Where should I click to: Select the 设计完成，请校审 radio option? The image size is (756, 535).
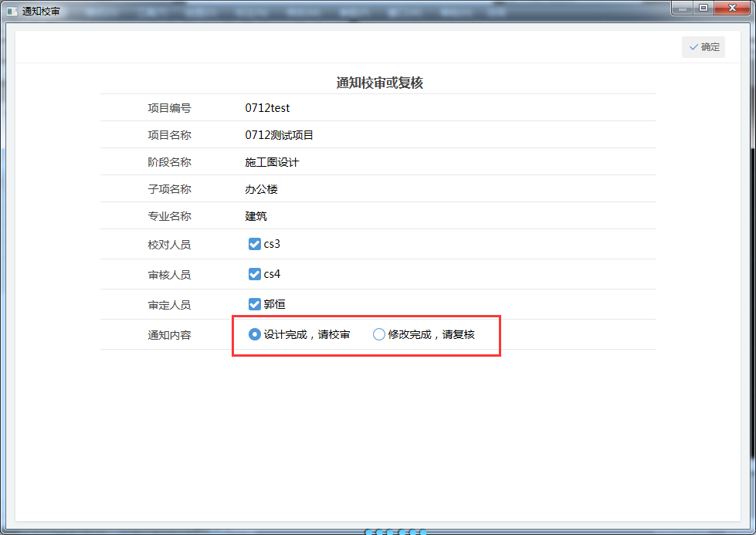254,334
